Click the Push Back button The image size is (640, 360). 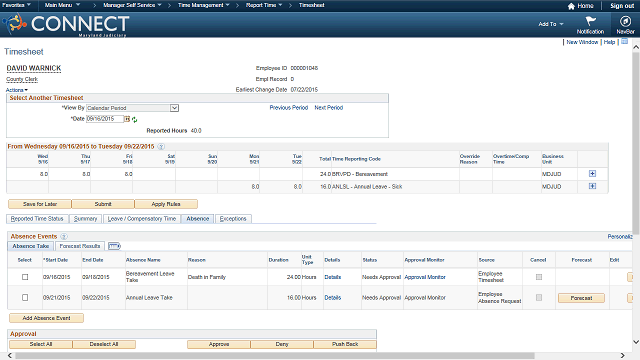[x=345, y=344]
